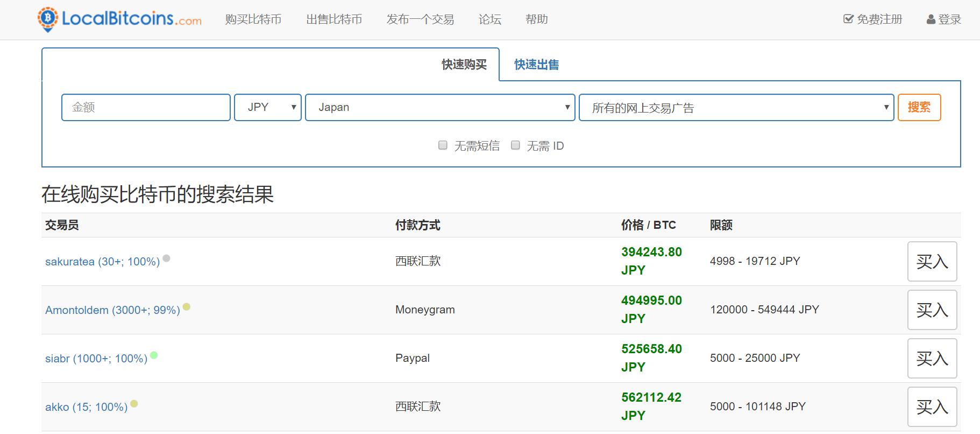980x434 pixels.
Task: Open 购买比特币 in the top navigation
Action: [253, 19]
